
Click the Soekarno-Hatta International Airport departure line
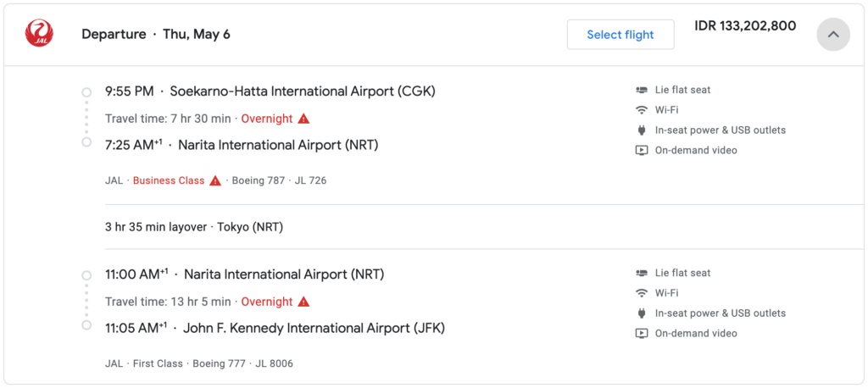[x=270, y=91]
